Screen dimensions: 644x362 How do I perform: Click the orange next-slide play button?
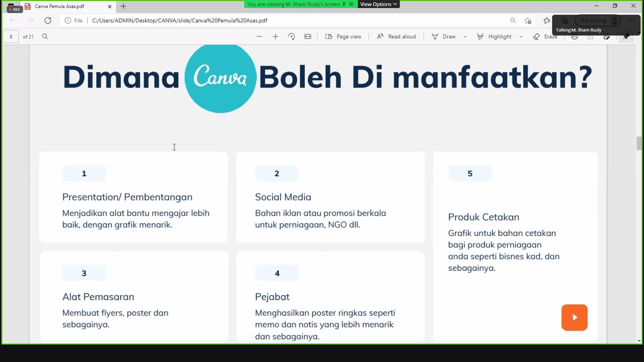click(x=575, y=317)
